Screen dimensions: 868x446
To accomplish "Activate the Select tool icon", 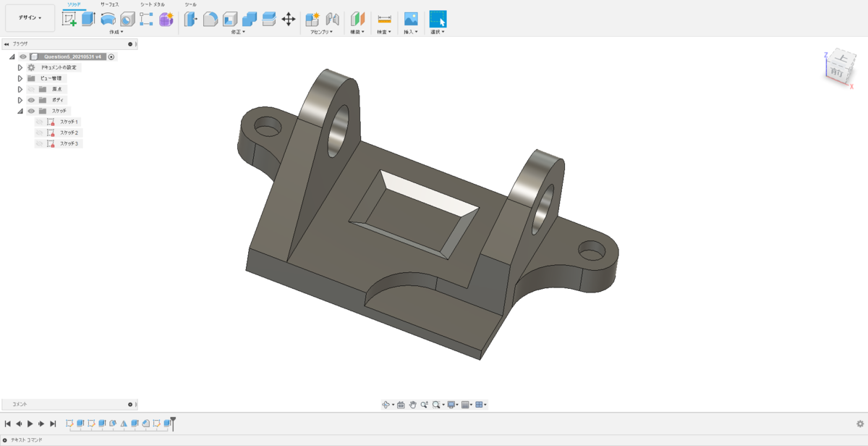I will click(438, 20).
